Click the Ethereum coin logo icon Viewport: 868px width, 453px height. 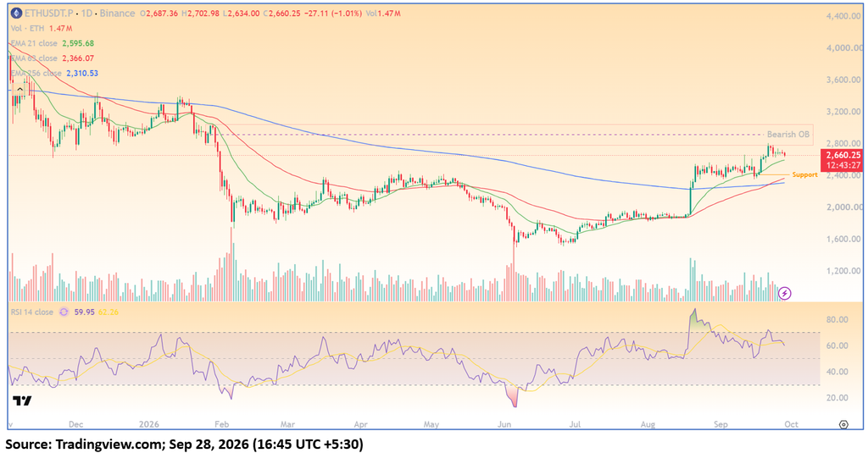tap(17, 14)
